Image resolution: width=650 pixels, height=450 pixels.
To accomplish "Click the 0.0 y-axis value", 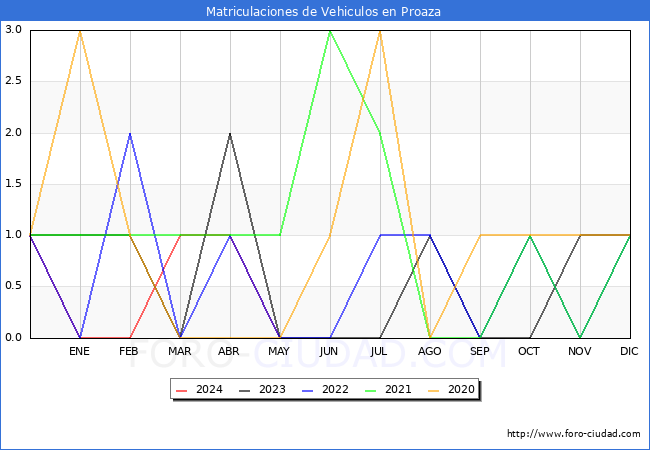I will pos(13,337).
